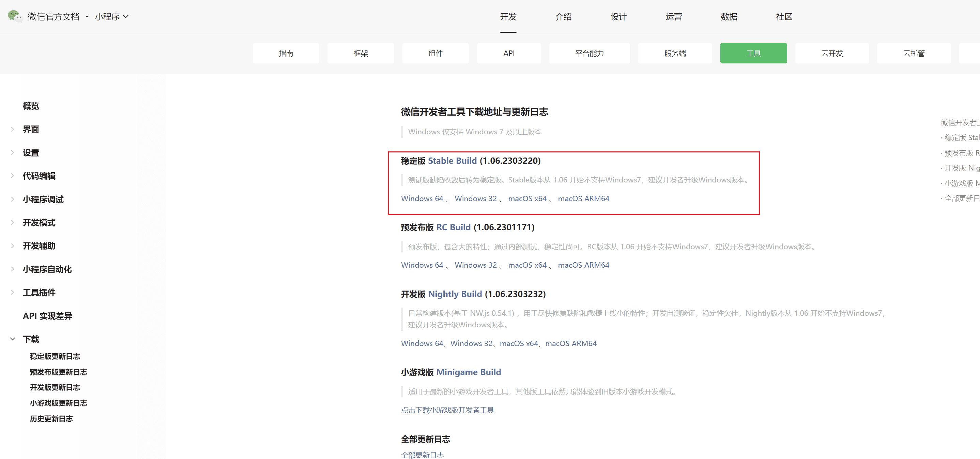This screenshot has height=459, width=980.
Task: Open the 组件 sub-navigation button
Action: [435, 53]
